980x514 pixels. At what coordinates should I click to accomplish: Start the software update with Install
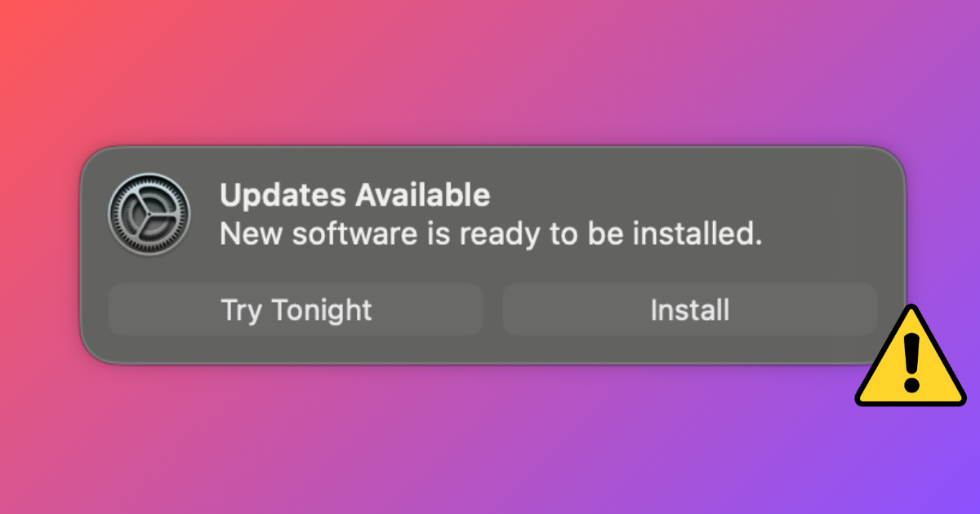(x=689, y=310)
